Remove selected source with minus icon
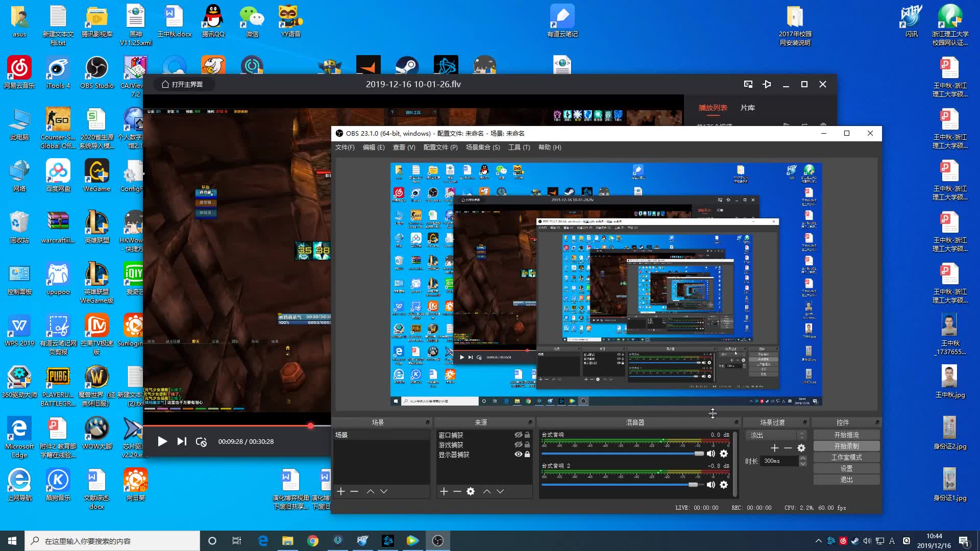Image resolution: width=980 pixels, height=551 pixels. point(457,491)
